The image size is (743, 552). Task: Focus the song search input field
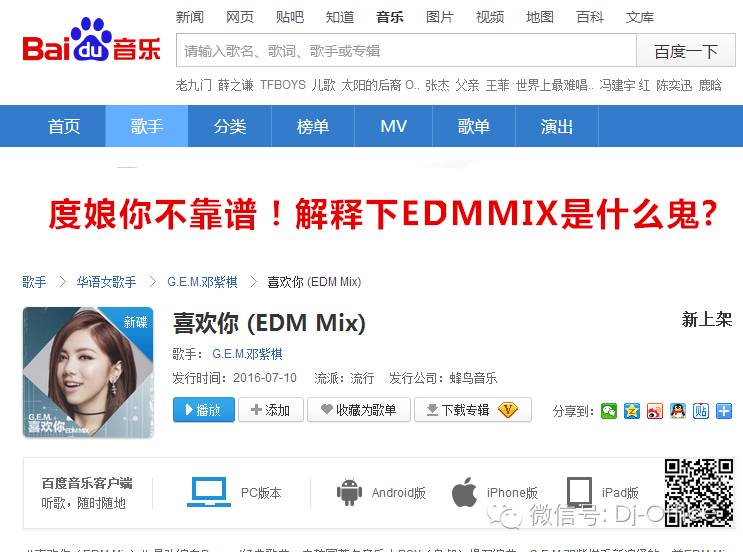[x=406, y=50]
